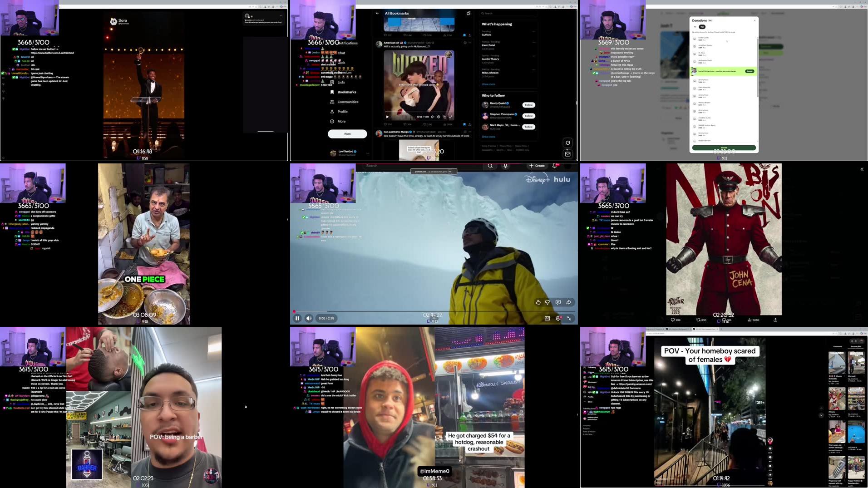Mute the YouTube video volume
This screenshot has height=488, width=868.
309,318
